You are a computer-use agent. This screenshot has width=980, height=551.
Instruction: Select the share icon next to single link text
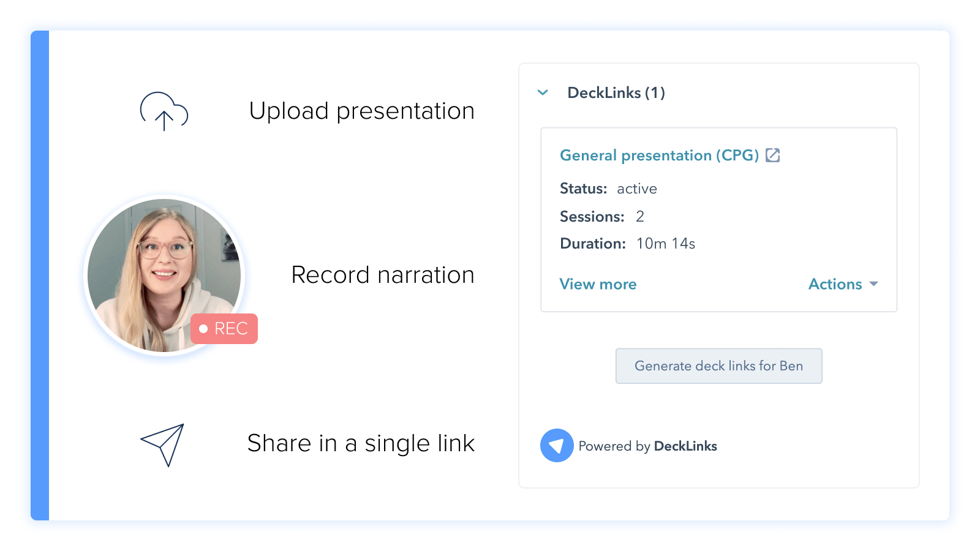click(x=162, y=445)
